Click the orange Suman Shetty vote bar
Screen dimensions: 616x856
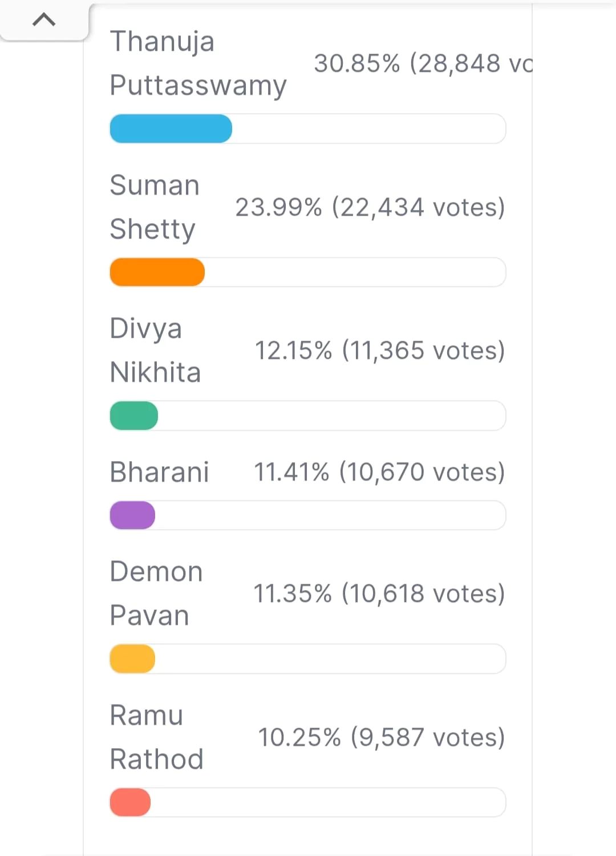point(157,272)
